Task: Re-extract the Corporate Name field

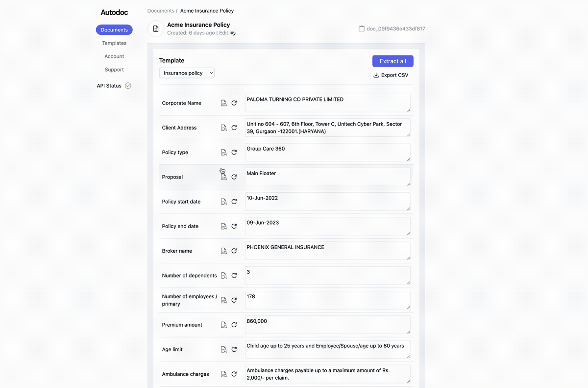Action: [x=234, y=103]
